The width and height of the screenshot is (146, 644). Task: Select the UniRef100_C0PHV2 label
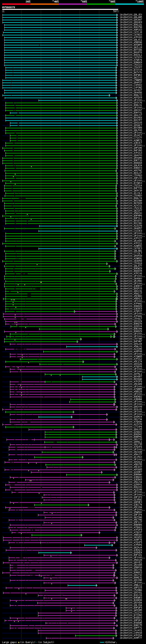pyautogui.click(x=131, y=85)
